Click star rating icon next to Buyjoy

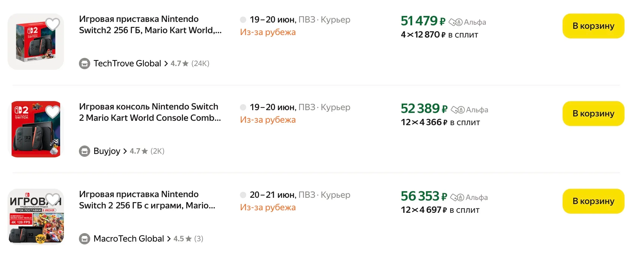point(145,151)
